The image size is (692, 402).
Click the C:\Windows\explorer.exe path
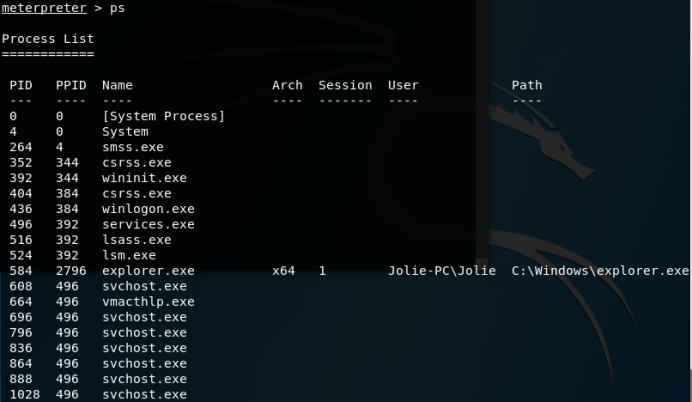point(600,271)
